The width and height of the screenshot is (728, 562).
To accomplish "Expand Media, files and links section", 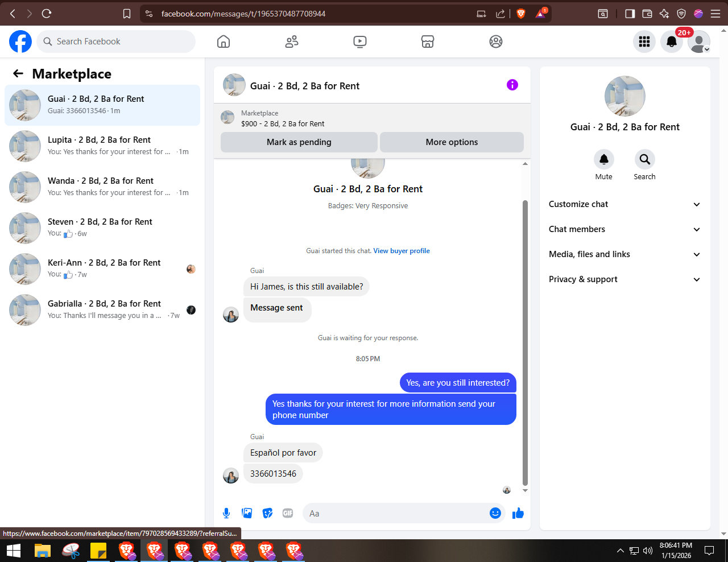I will click(624, 254).
